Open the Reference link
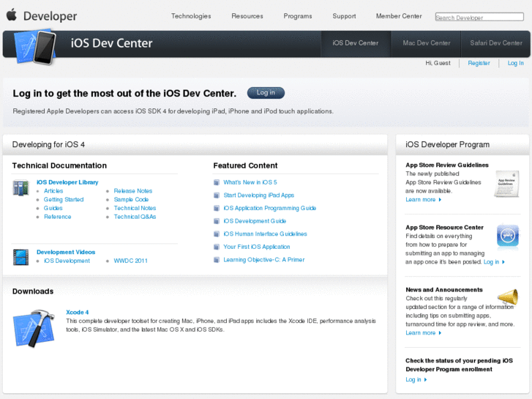The width and height of the screenshot is (532, 399). click(57, 217)
